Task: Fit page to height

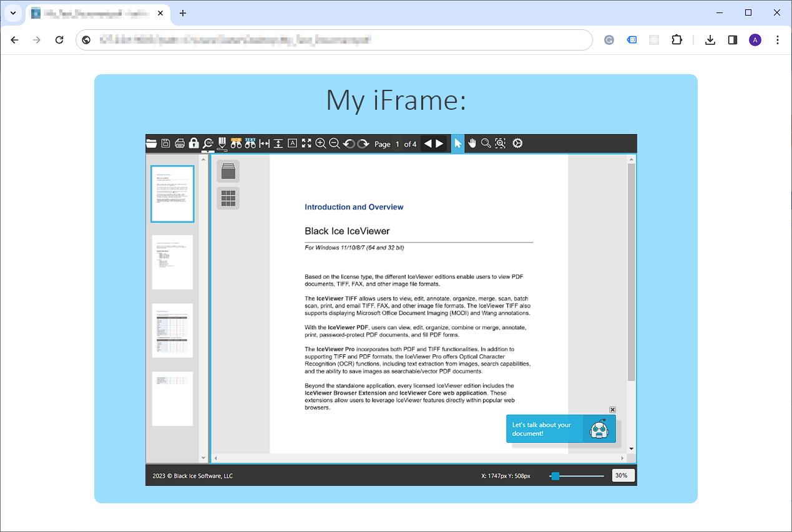Action: 278,143
